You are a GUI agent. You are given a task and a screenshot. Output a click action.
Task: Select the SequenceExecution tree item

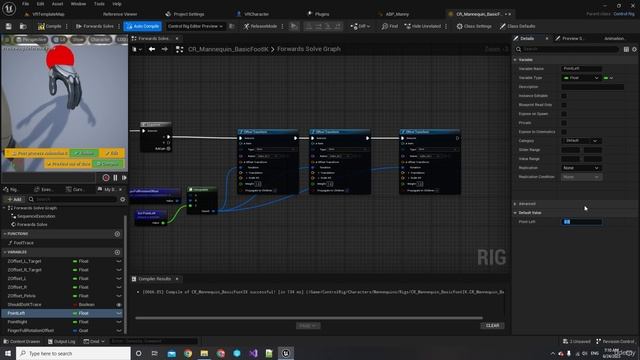pyautogui.click(x=36, y=216)
